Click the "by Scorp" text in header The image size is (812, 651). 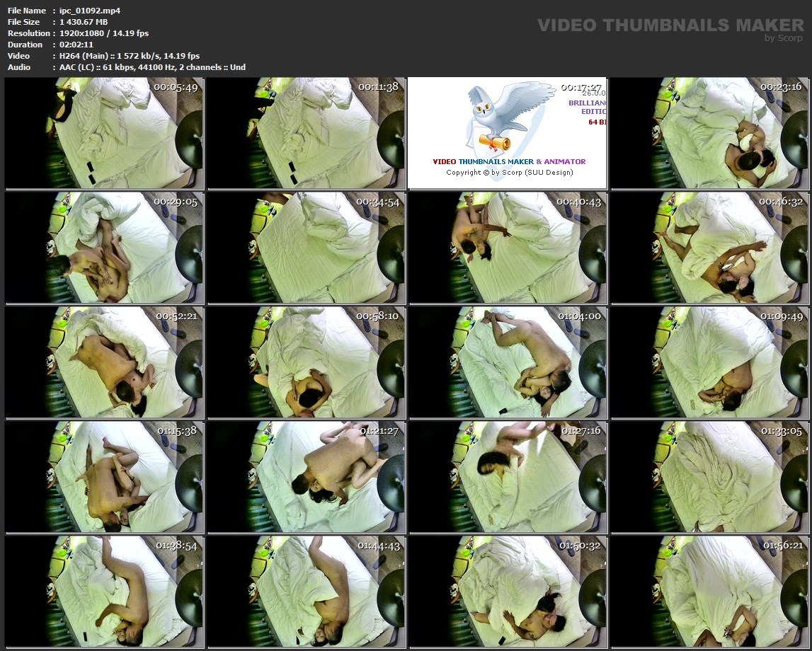click(x=784, y=38)
